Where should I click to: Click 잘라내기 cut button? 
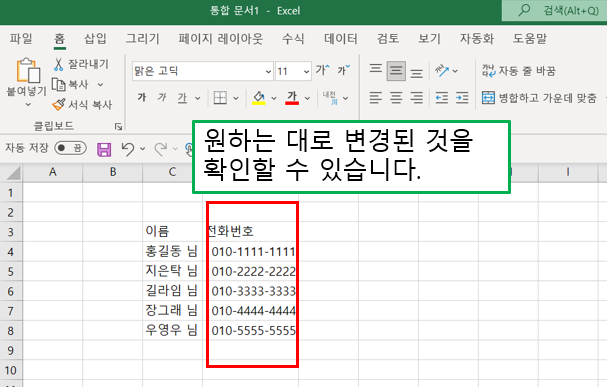[81, 64]
